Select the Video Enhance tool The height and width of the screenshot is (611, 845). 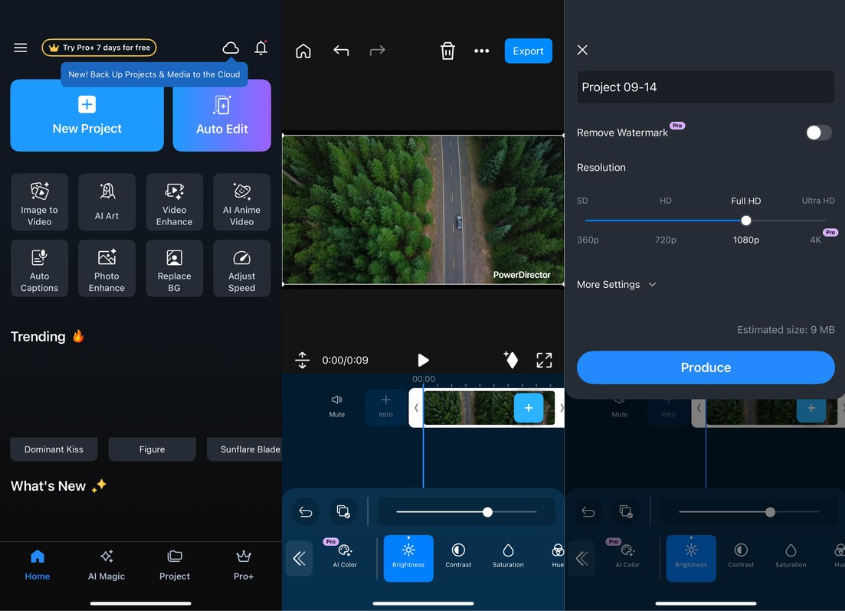174,201
